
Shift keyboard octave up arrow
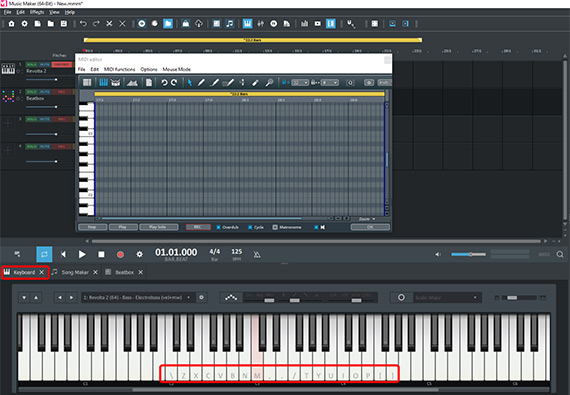pyautogui.click(x=36, y=298)
